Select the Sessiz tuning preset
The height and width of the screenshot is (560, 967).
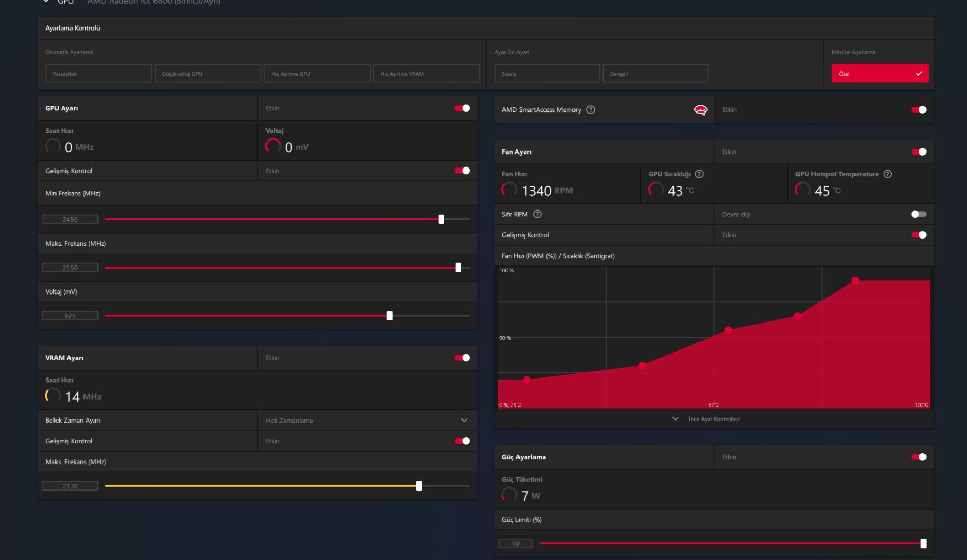click(x=547, y=74)
